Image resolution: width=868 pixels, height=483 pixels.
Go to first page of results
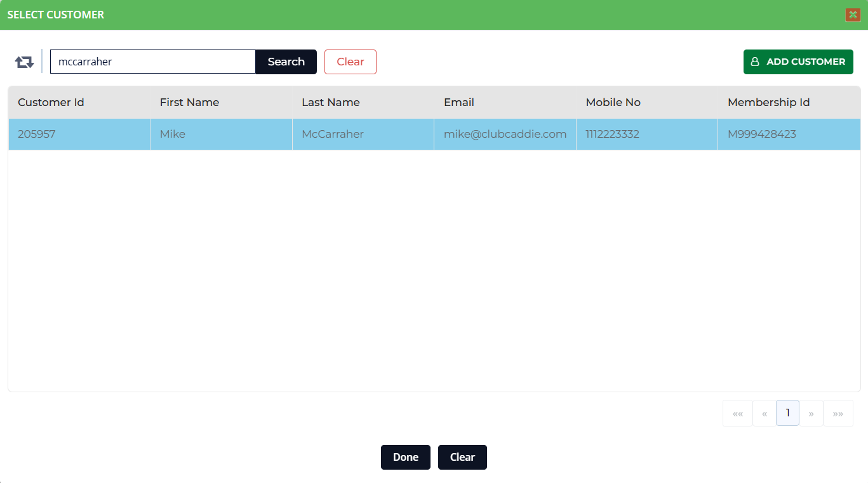coord(737,413)
